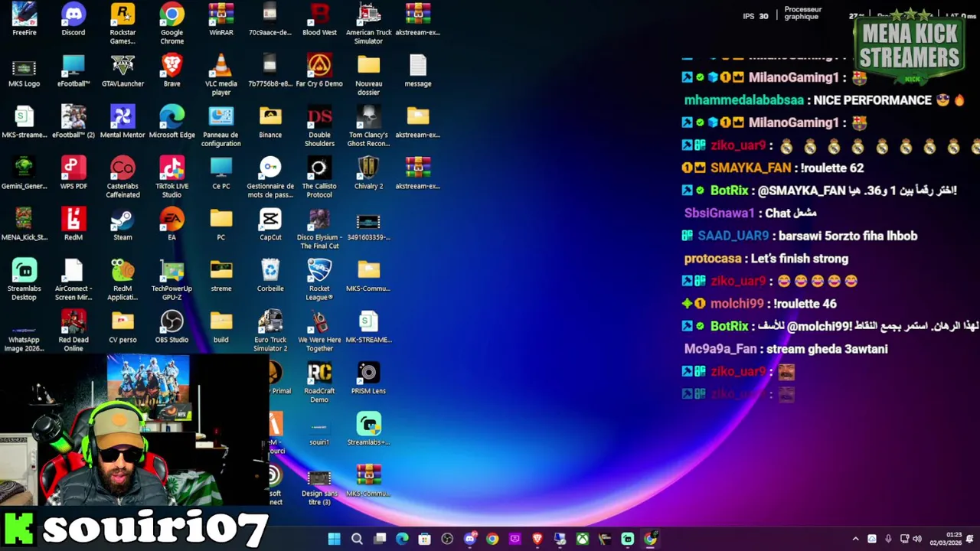Viewport: 980px width, 551px height.
Task: Open TikTok LIVE Studio shortcut
Action: click(x=171, y=177)
